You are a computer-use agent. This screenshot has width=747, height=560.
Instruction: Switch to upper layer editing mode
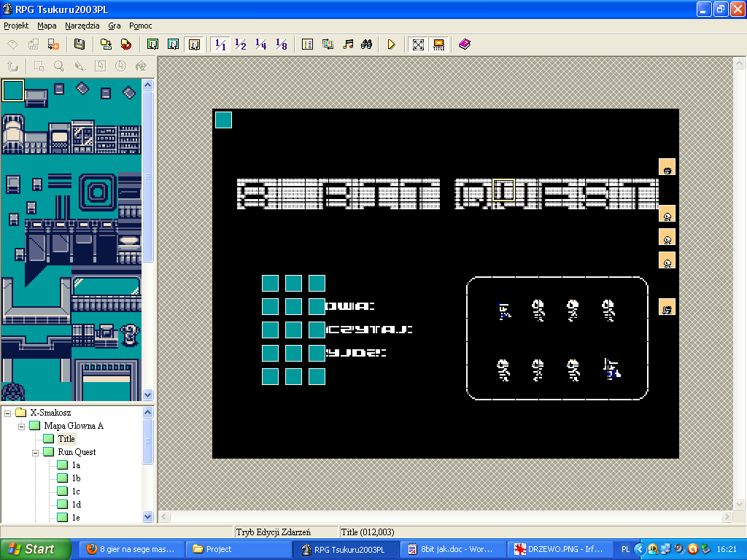pos(174,44)
